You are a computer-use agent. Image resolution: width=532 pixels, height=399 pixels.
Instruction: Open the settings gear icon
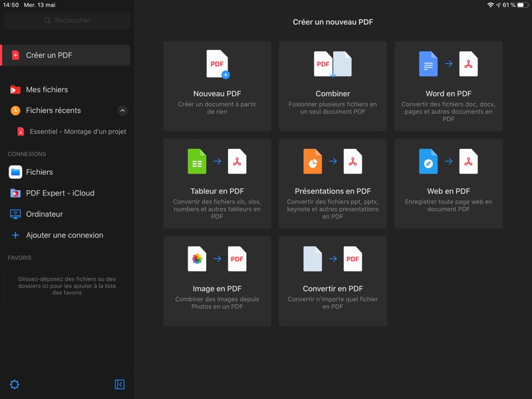[x=14, y=384]
